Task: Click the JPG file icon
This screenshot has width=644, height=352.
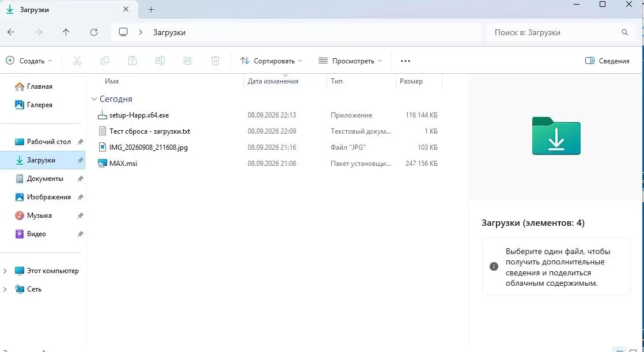Action: [x=103, y=147]
